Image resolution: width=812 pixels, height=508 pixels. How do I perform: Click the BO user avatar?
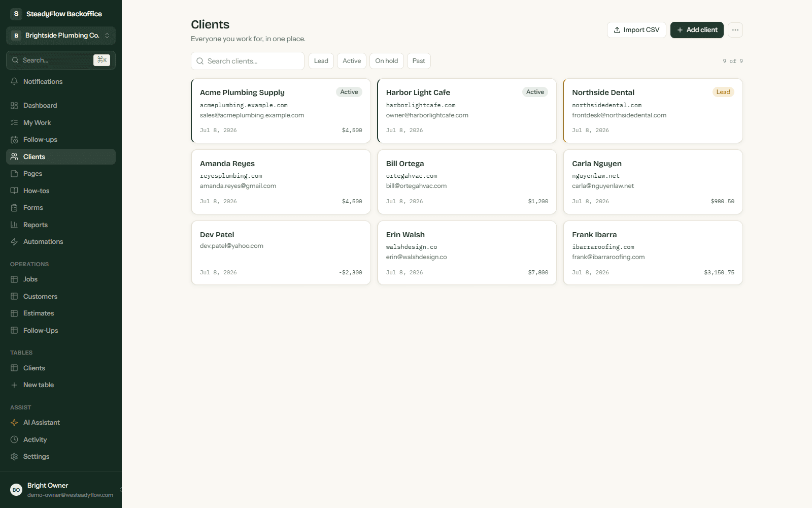16,490
